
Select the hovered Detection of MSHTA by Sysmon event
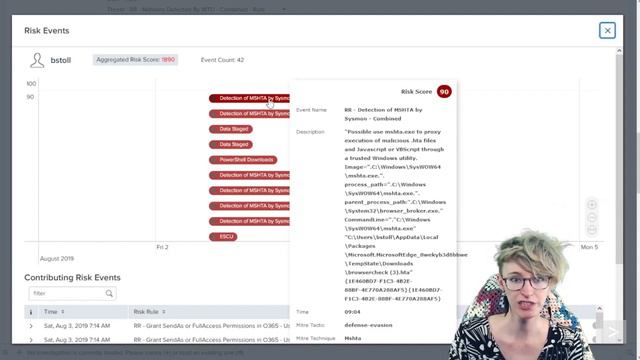pyautogui.click(x=249, y=98)
